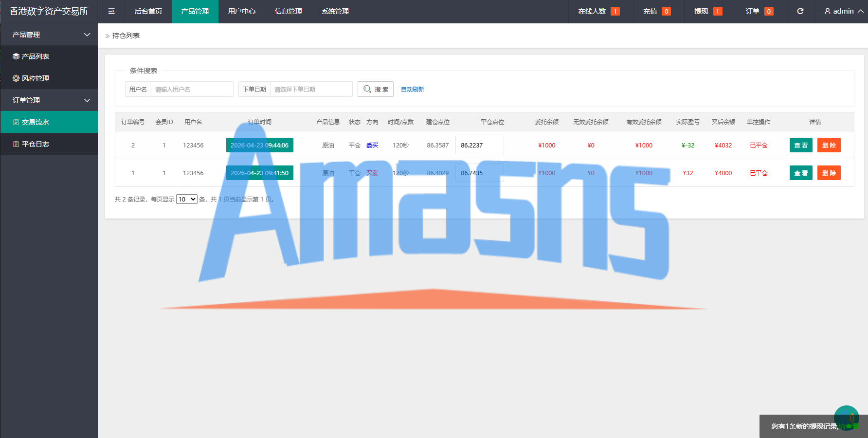This screenshot has width=868, height=438.
Task: Click the 交易流水 document icon
Action: click(x=16, y=122)
